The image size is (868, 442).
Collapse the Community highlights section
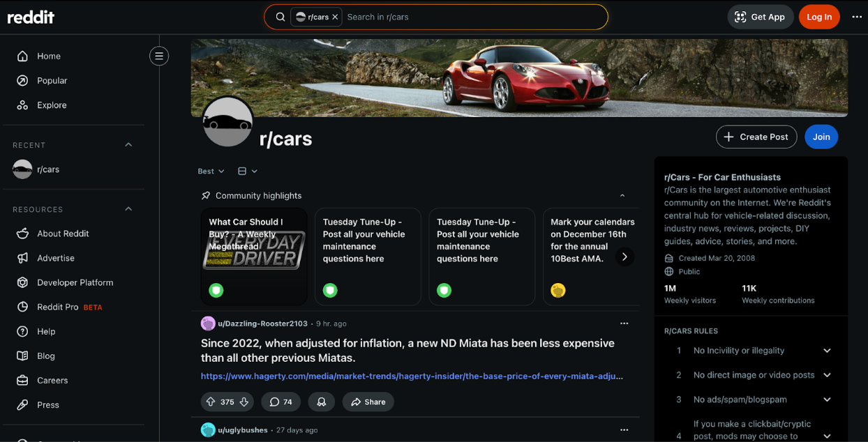point(622,196)
